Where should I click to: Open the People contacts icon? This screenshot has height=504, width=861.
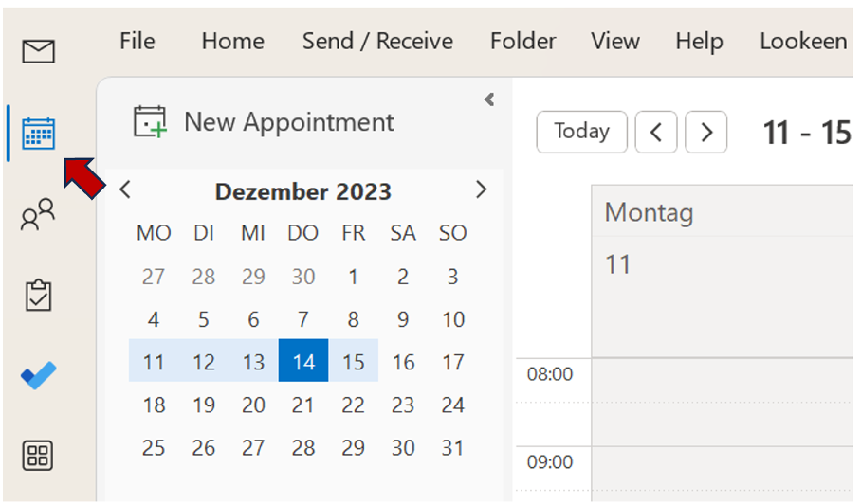pyautogui.click(x=39, y=216)
